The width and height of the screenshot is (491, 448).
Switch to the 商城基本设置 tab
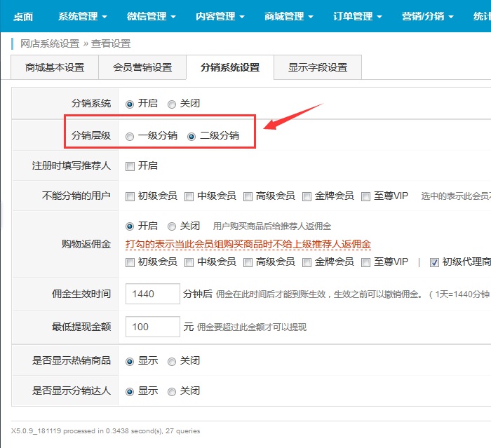55,68
